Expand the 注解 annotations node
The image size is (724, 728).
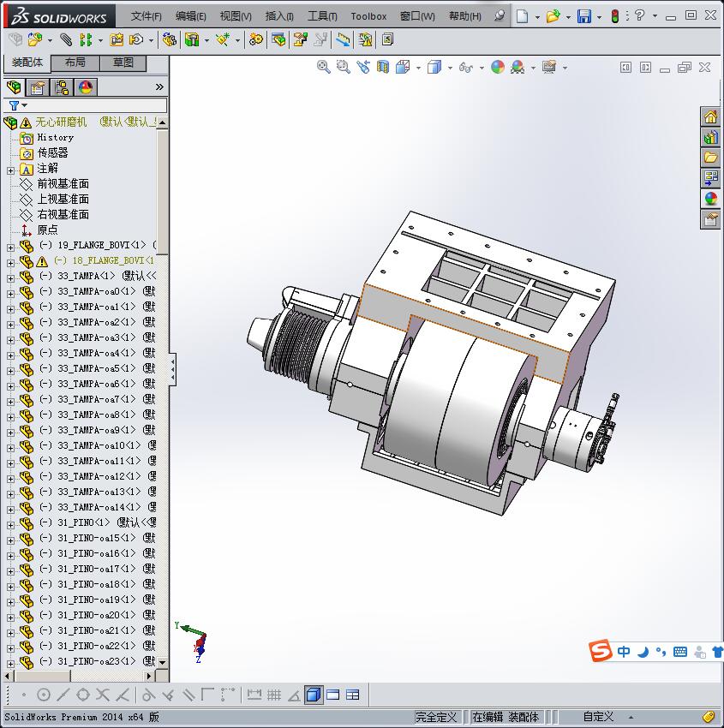click(10, 170)
